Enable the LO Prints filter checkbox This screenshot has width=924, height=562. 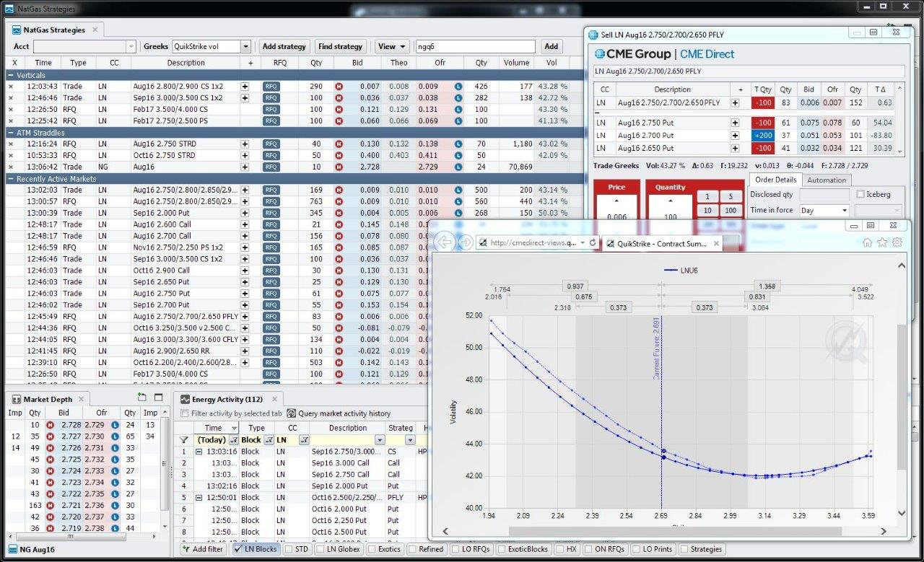pos(636,549)
